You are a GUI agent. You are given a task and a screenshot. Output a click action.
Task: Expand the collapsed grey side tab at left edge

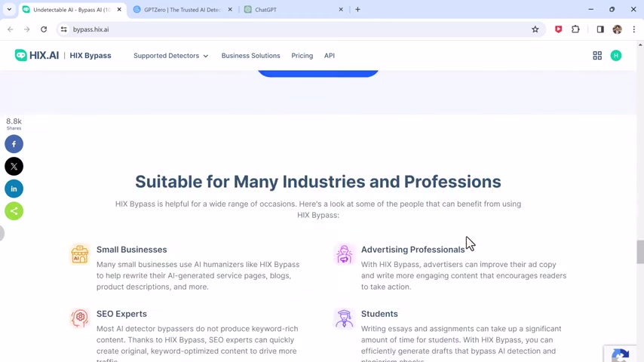2,233
